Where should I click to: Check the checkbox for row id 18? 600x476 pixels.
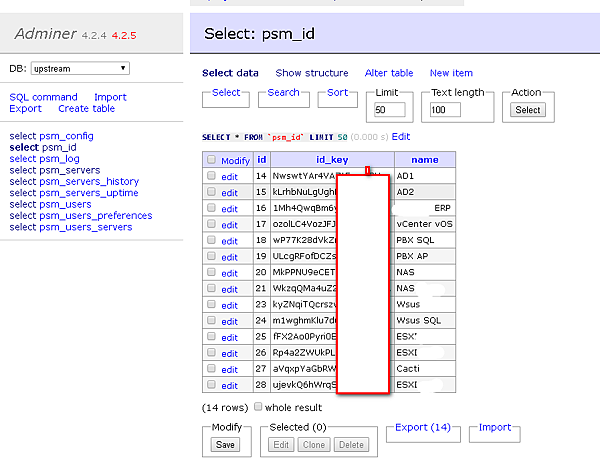pyautogui.click(x=211, y=240)
